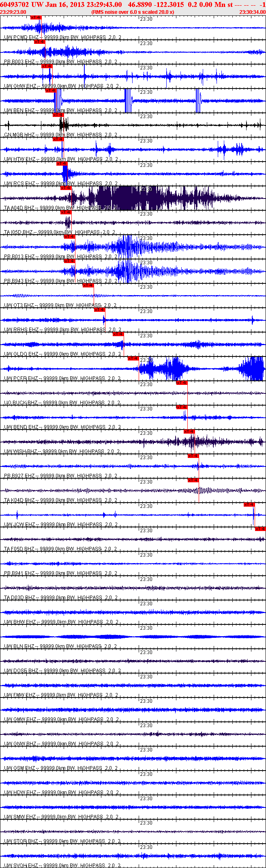
Task: Click the "PB B927 EHZ" station label
Action: click(x=19, y=476)
